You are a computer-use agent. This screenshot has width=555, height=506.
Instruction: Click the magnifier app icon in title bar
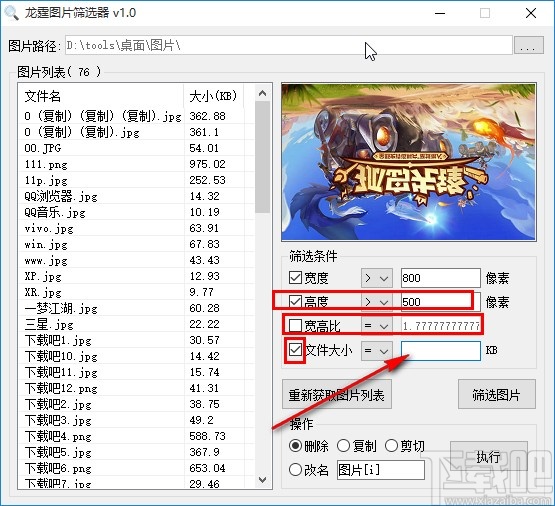click(11, 13)
